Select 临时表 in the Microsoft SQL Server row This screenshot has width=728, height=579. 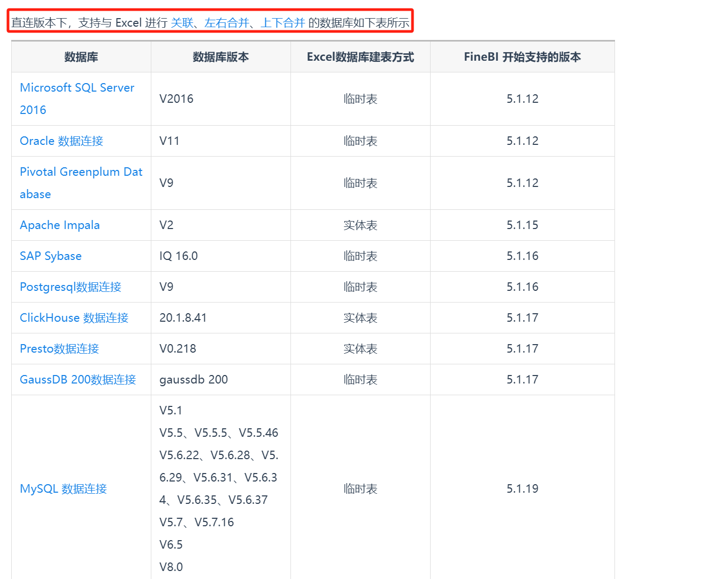[360, 99]
